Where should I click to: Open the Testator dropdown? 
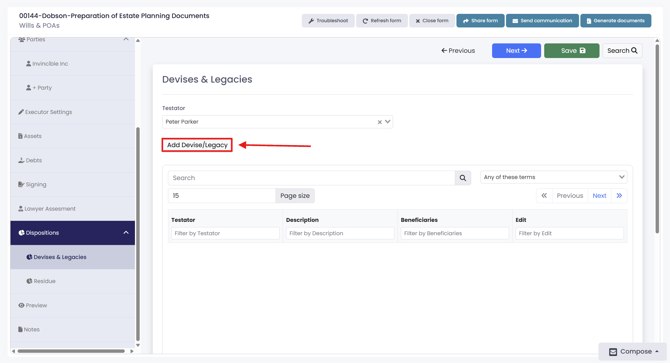click(x=388, y=122)
